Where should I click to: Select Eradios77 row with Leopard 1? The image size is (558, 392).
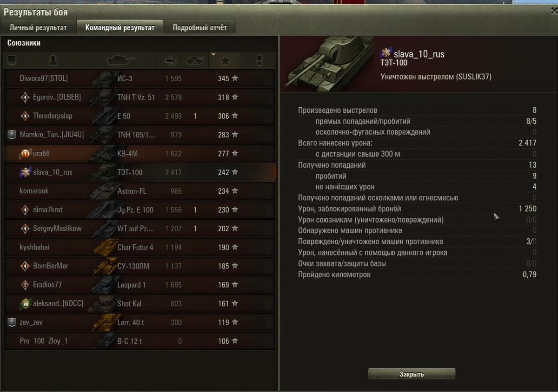tap(139, 285)
